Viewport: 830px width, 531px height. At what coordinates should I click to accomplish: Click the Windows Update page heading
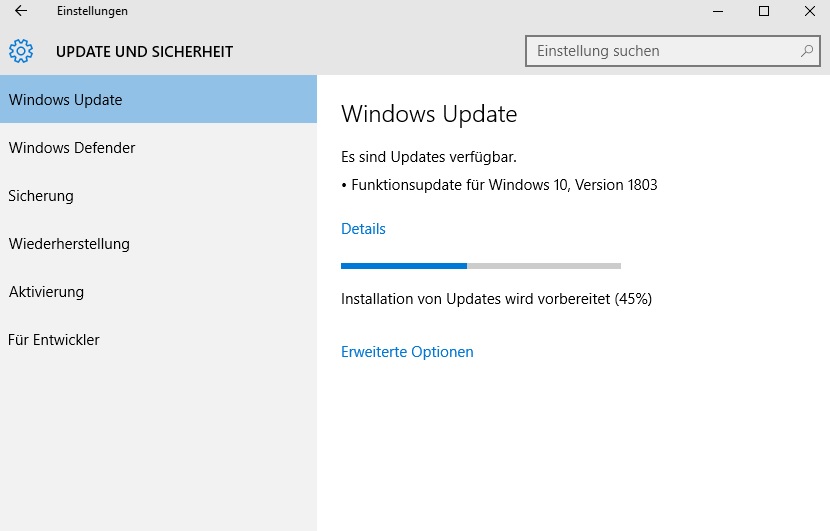[x=429, y=114]
